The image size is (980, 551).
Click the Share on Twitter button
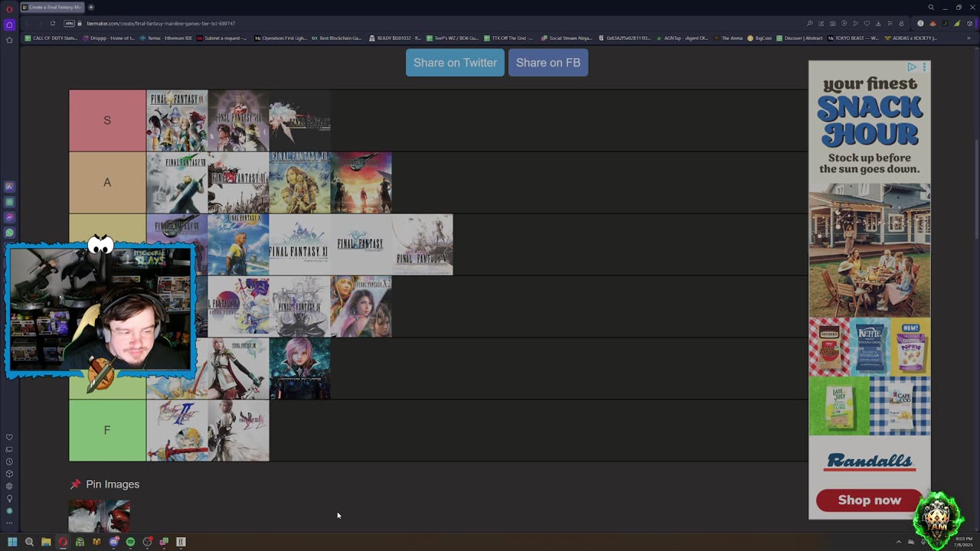455,63
